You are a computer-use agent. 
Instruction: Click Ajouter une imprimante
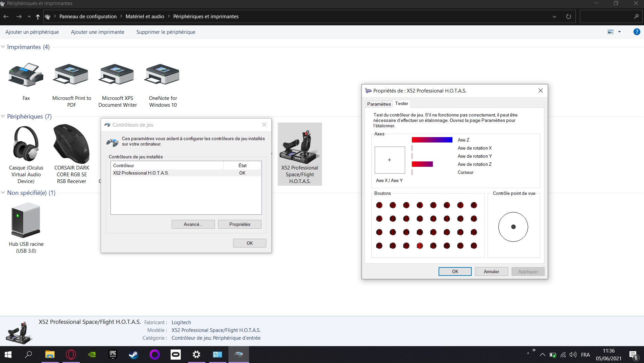[x=98, y=32]
